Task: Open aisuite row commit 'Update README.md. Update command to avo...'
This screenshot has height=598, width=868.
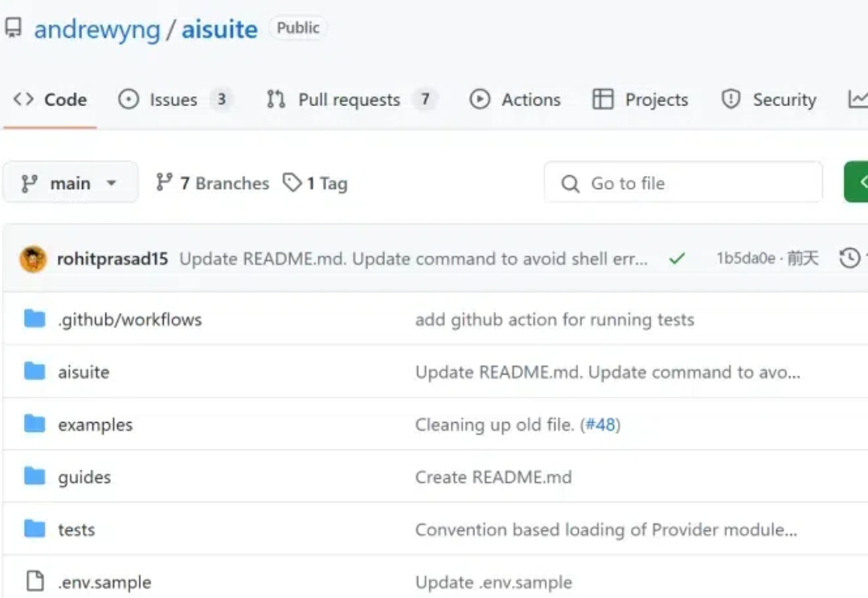Action: tap(608, 372)
